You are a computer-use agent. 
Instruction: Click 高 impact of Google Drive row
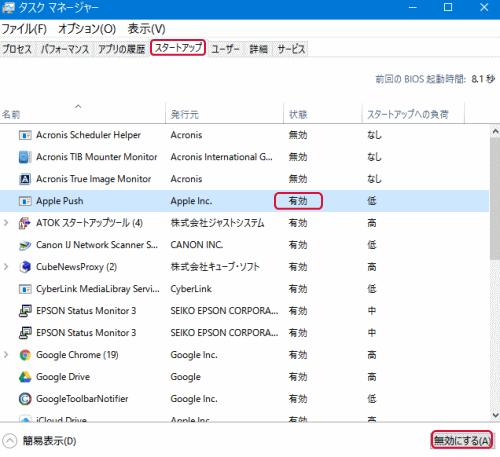[372, 377]
